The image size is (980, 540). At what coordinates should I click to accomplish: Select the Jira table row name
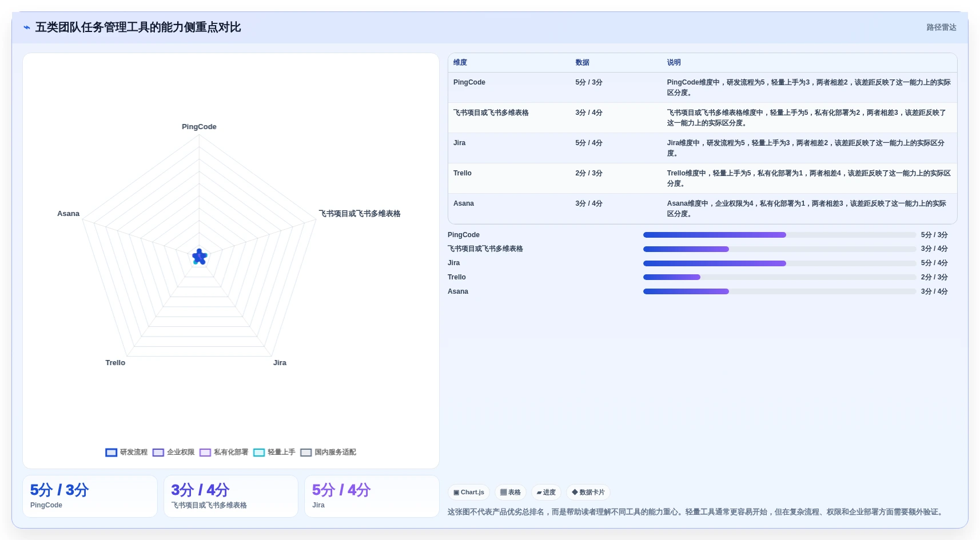pos(460,143)
